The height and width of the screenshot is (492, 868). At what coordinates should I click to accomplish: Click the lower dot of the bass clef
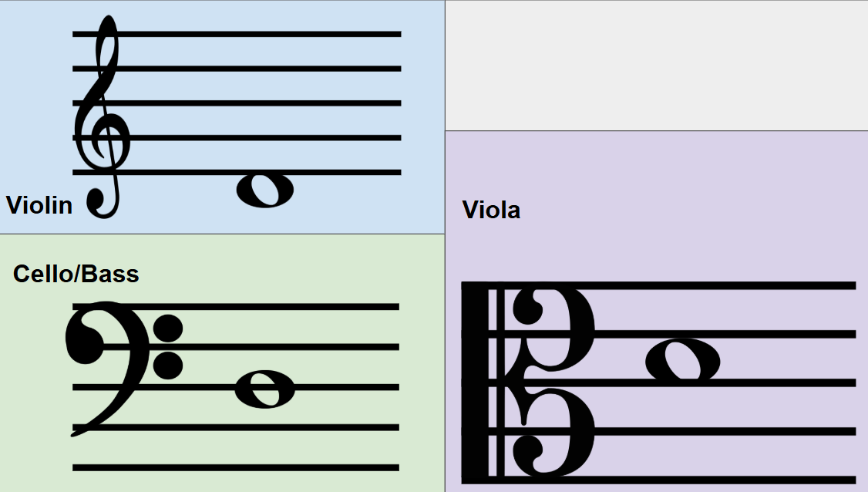(168, 365)
